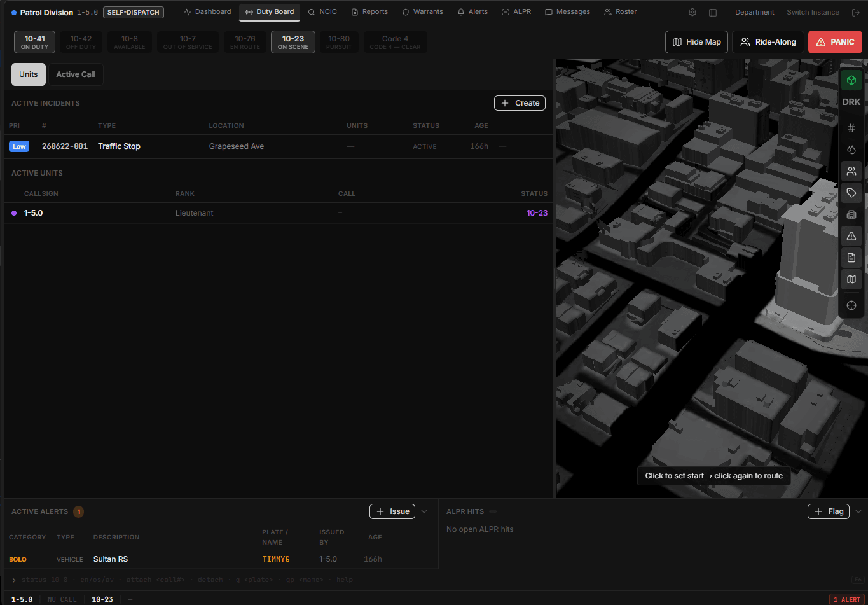Open the Messages tab

coord(568,12)
